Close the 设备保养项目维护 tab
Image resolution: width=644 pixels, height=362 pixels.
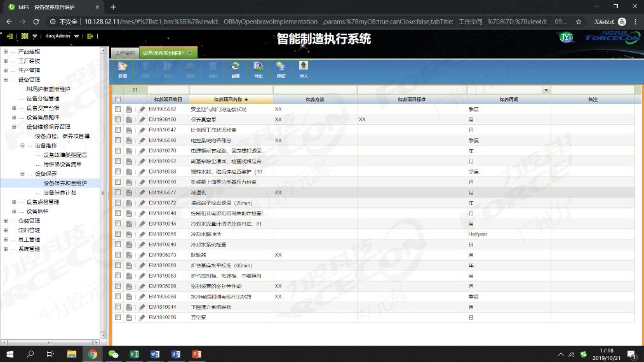tap(190, 53)
